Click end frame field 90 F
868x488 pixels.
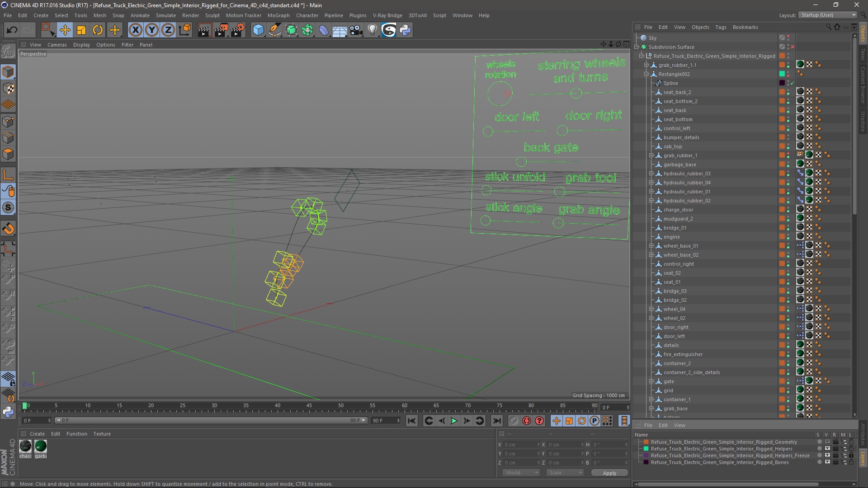(x=386, y=421)
